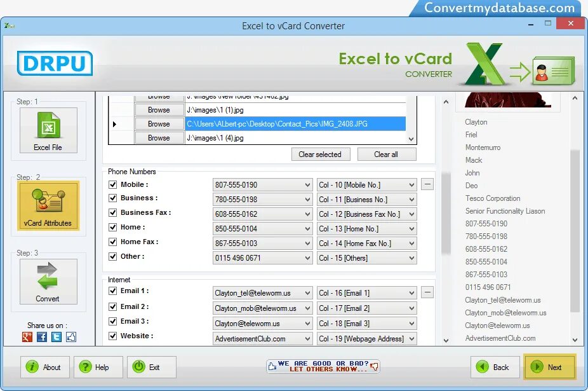The width and height of the screenshot is (588, 391).
Task: Click the app icon in title bar
Action: 10,25
